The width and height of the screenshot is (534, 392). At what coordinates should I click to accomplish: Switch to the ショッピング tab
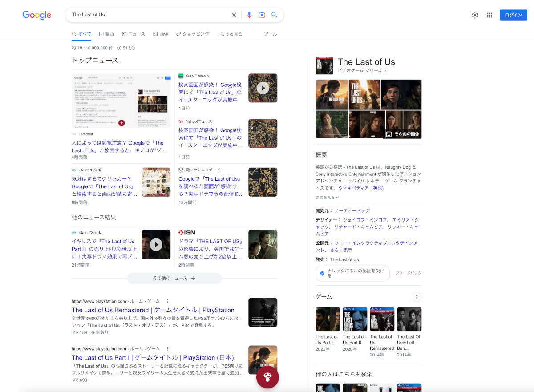[193, 34]
